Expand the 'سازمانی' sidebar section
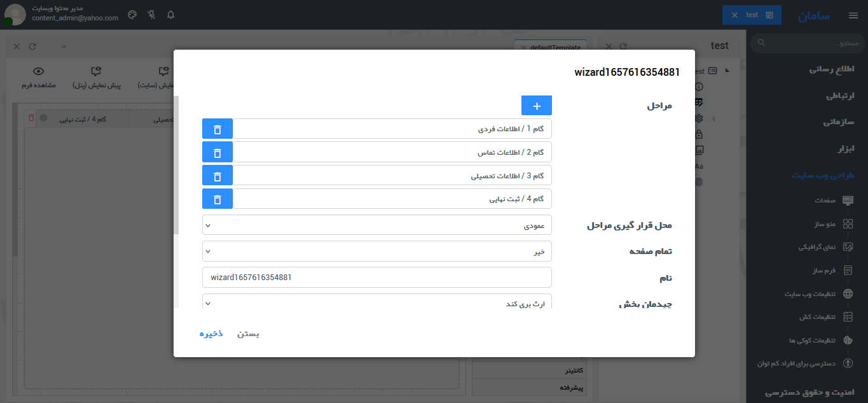Screen dimensions: 868x403 click(838, 122)
